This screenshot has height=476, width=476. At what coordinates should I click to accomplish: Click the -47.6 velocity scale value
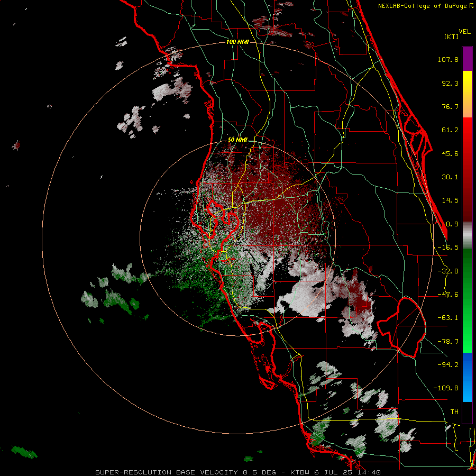coord(448,295)
